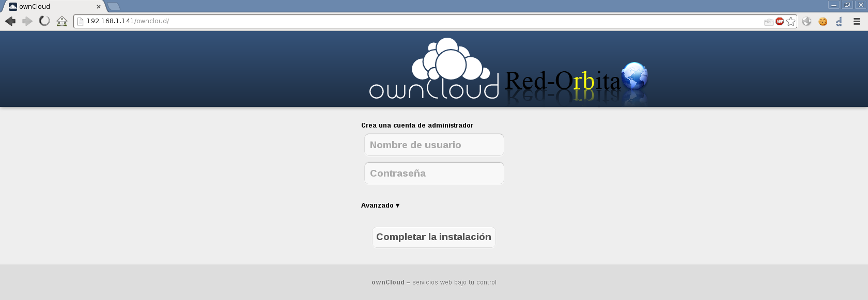Click 'Crea una cuenta de administrador' heading
868x300 pixels.
pos(417,125)
